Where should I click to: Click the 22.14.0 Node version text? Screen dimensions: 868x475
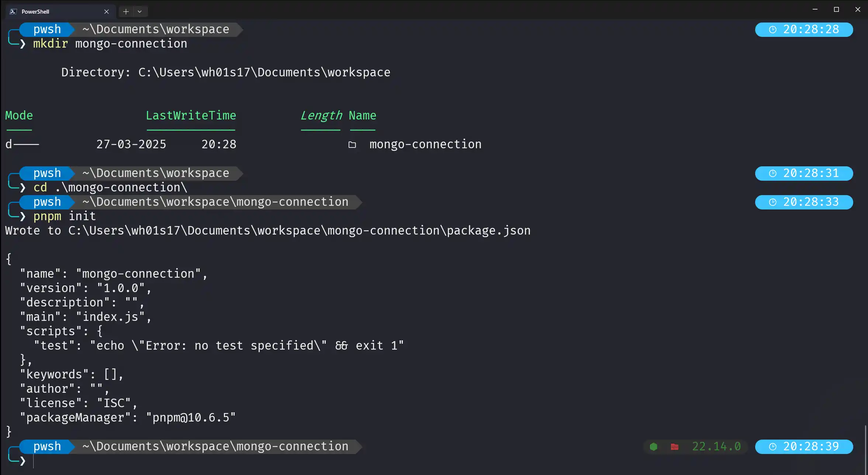click(716, 447)
